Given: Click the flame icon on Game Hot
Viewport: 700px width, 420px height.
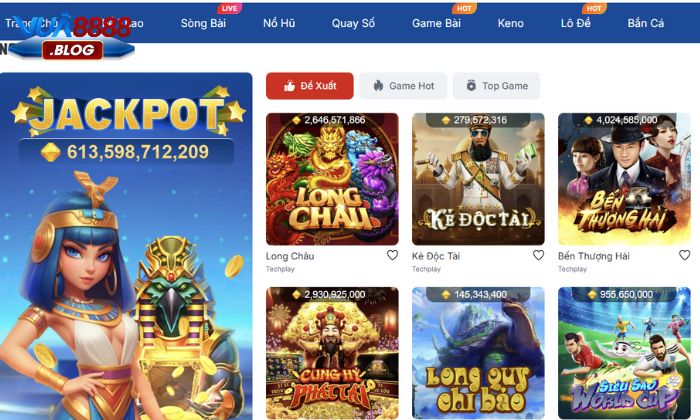Looking at the screenshot, I should (x=377, y=86).
